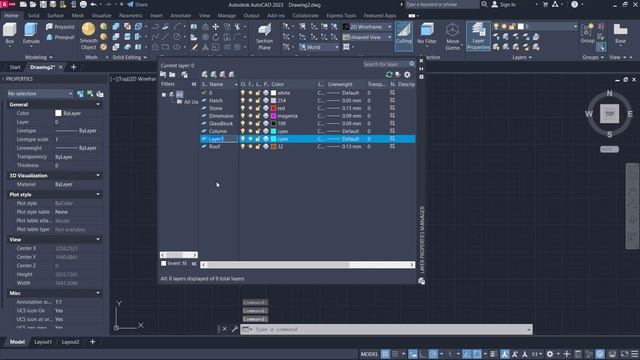This screenshot has height=360, width=640.
Task: Freeze the Dimension layer sun icon
Action: tap(251, 116)
